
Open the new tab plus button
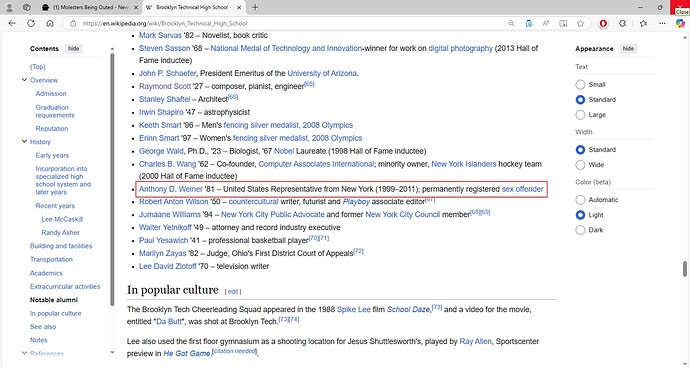click(255, 7)
